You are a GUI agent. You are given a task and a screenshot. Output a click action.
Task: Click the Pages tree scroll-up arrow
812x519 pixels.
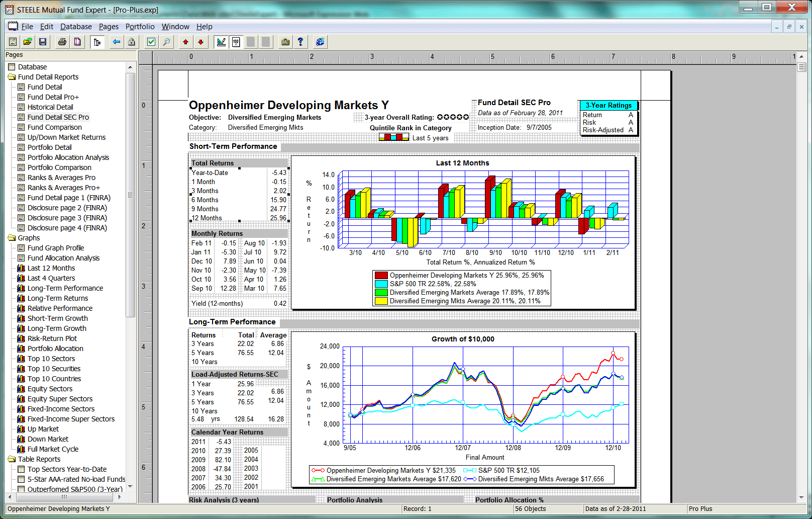131,67
